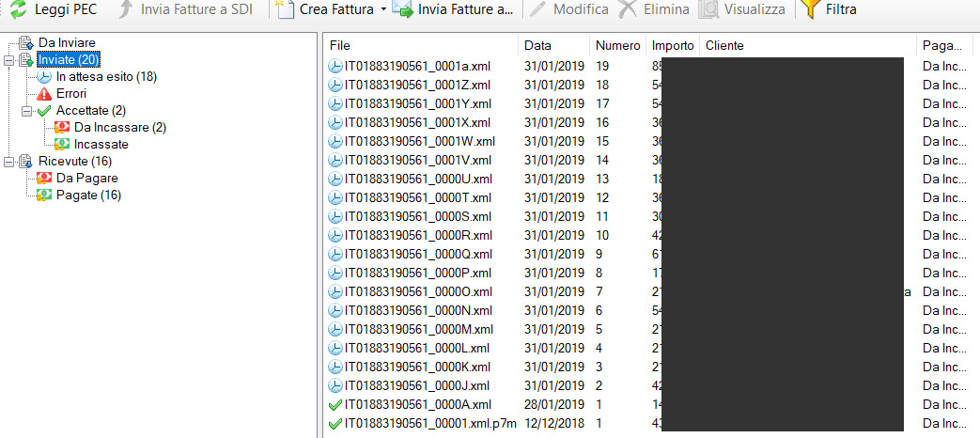Click the Errori warning triangle icon
This screenshot has height=438, width=980.
point(44,94)
